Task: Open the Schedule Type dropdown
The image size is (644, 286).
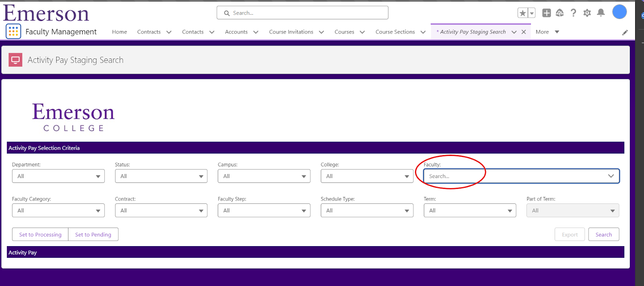Action: tap(367, 210)
